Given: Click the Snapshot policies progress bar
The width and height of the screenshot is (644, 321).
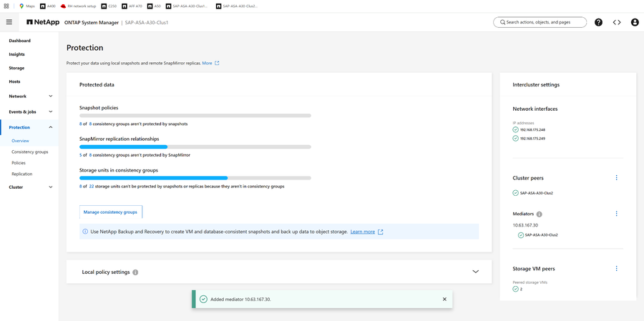Looking at the screenshot, I should coord(195,116).
